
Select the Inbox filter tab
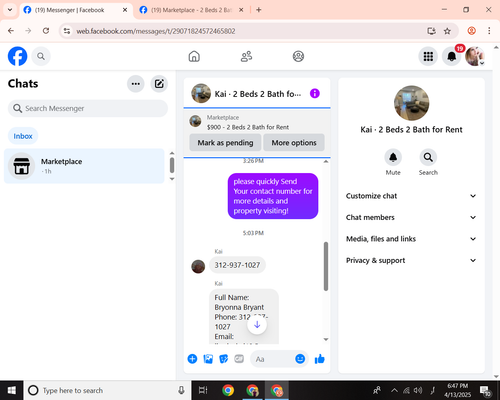(23, 136)
